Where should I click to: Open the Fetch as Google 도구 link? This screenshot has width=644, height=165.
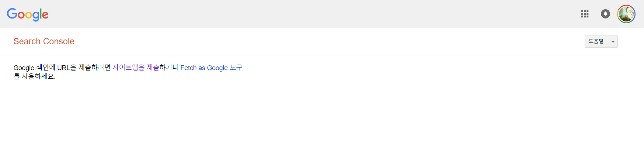[x=211, y=68]
